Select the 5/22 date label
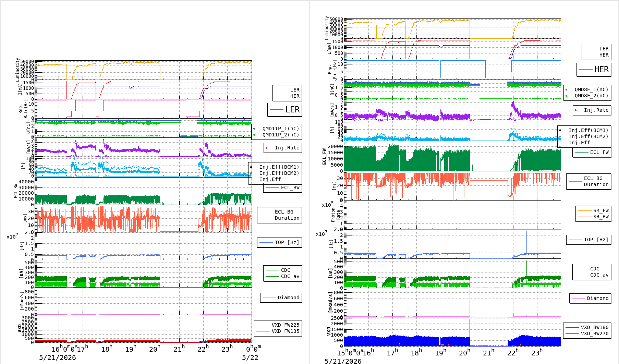 250,357
